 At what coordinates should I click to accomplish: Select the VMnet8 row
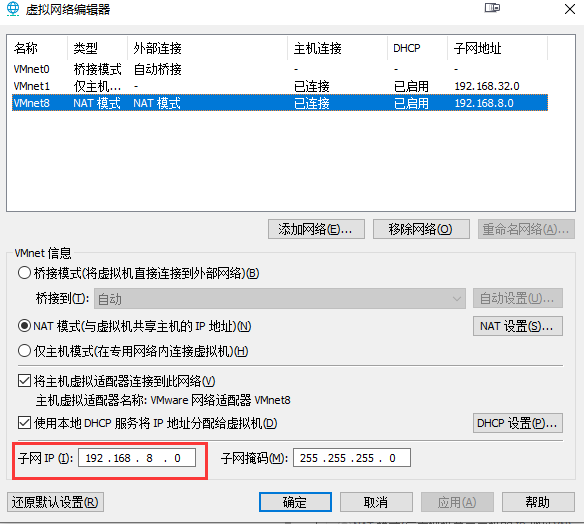(280, 103)
